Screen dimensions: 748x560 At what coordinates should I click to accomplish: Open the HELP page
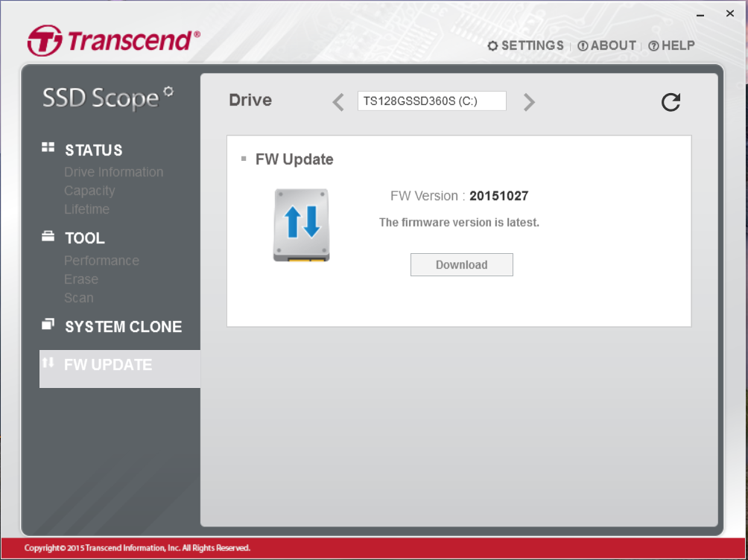coord(671,46)
